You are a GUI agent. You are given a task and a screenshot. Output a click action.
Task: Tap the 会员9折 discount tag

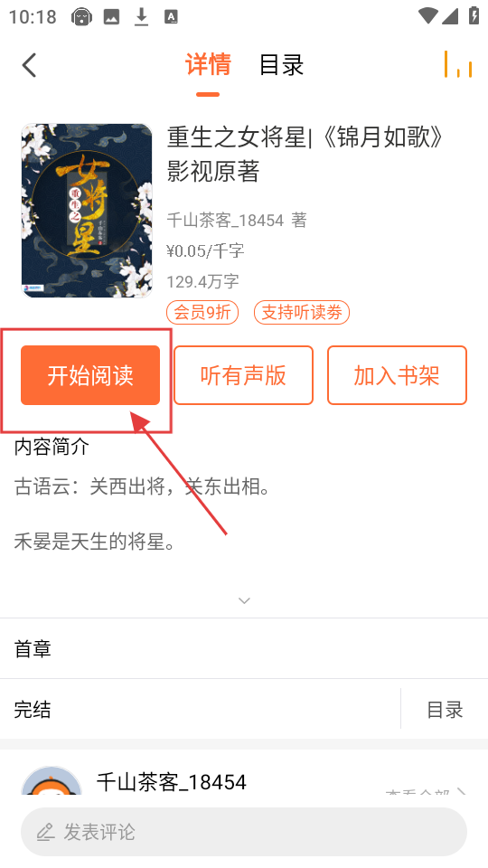202,312
